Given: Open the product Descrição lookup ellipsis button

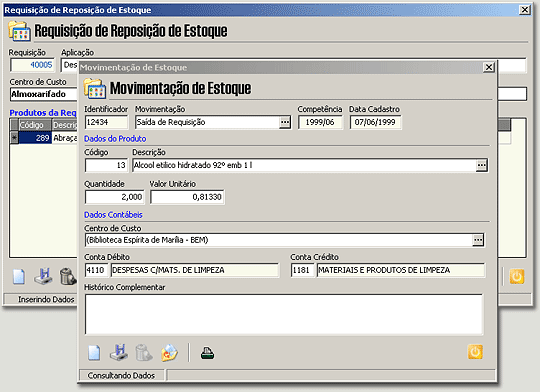Looking at the screenshot, I should [x=481, y=165].
